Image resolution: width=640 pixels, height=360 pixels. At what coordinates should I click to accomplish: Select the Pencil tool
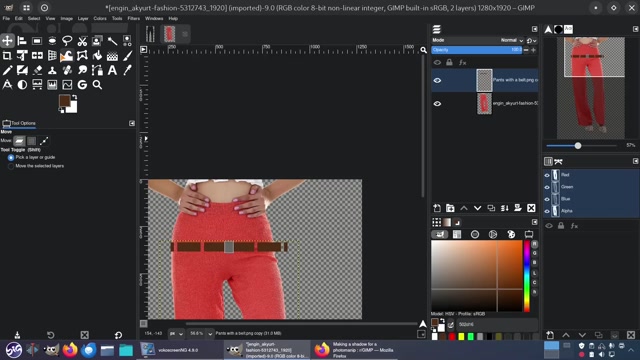pos(7,70)
